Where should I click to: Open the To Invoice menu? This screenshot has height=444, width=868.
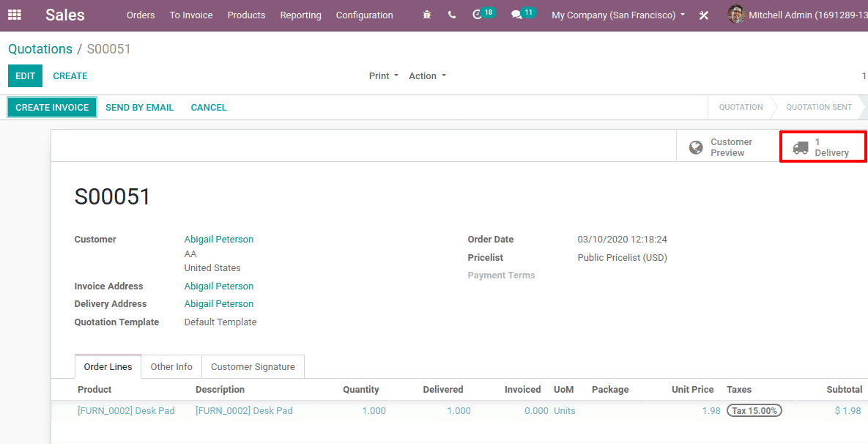[x=191, y=15]
